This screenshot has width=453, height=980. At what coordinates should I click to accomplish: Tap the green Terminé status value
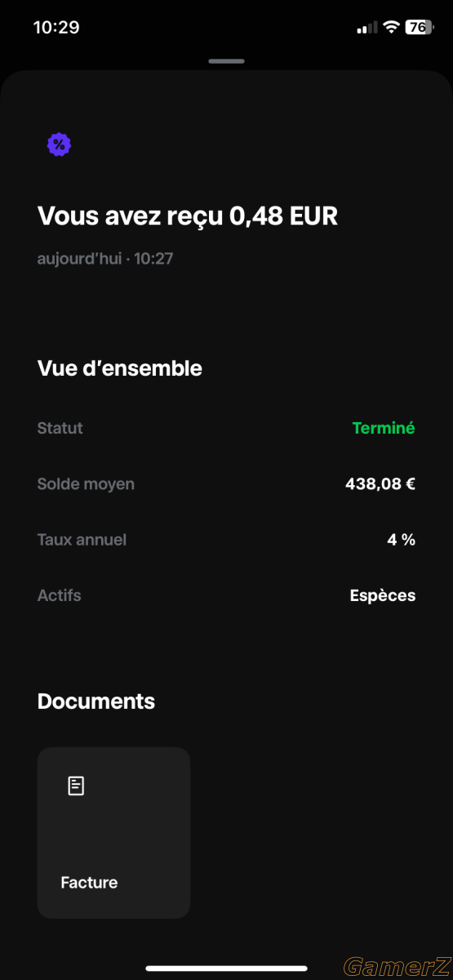[384, 428]
